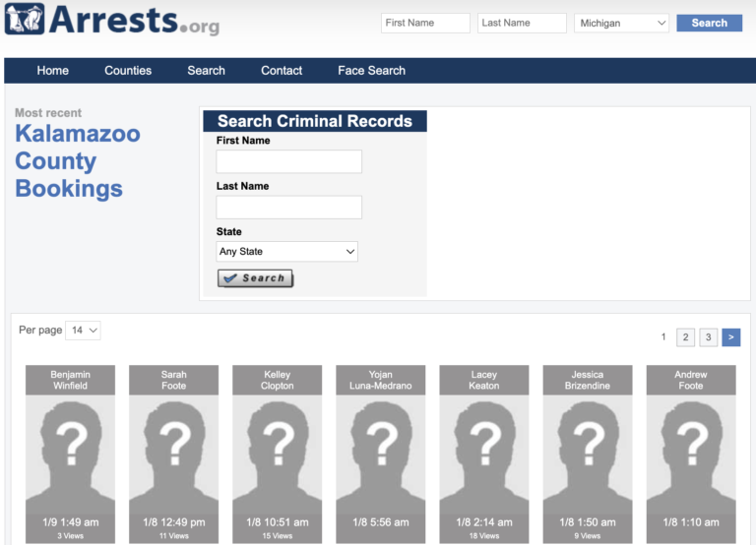Screen dimensions: 756x545
Task: Focus the header First Name field
Action: [425, 23]
